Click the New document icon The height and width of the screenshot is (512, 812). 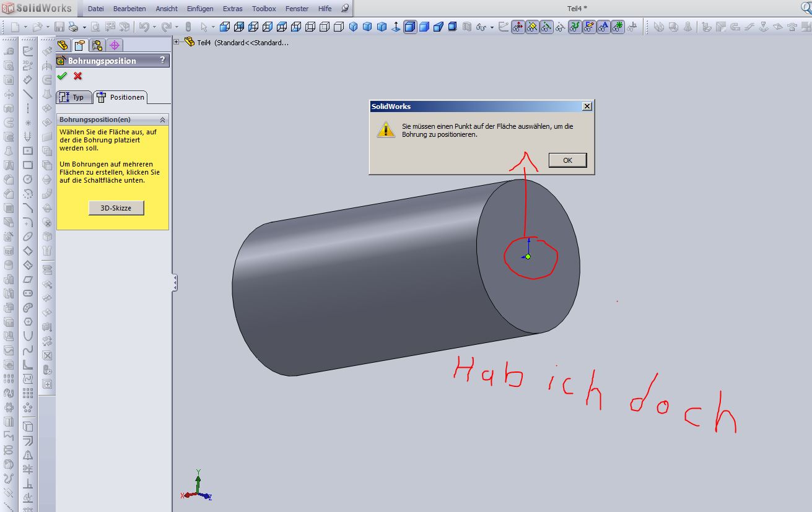[15, 27]
